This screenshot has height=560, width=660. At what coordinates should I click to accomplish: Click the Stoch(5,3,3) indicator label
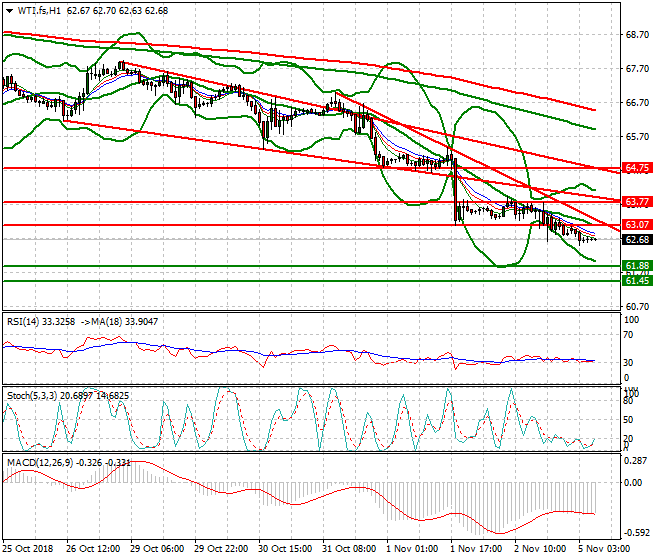click(x=32, y=396)
